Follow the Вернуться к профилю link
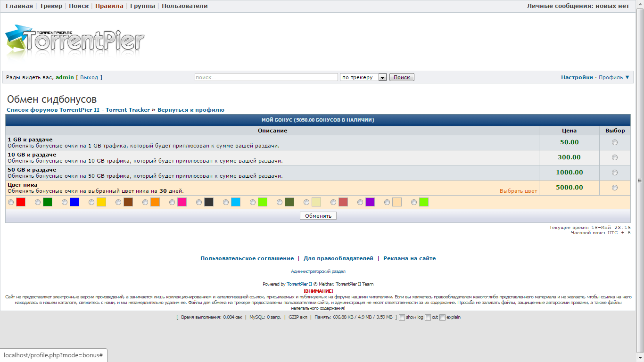The width and height of the screenshot is (644, 362). pos(190,110)
